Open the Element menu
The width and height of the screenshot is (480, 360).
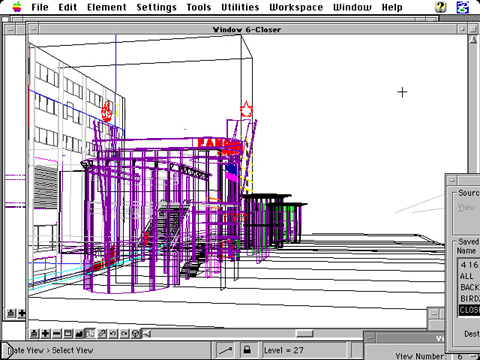tap(107, 7)
